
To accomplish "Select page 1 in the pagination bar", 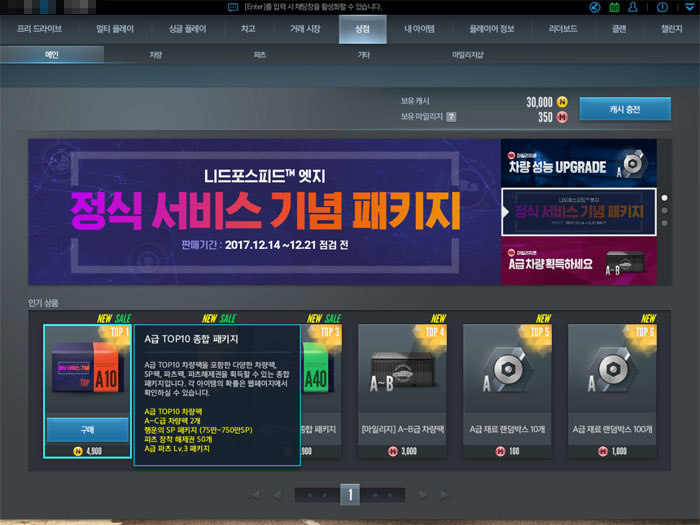I will click(x=350, y=495).
